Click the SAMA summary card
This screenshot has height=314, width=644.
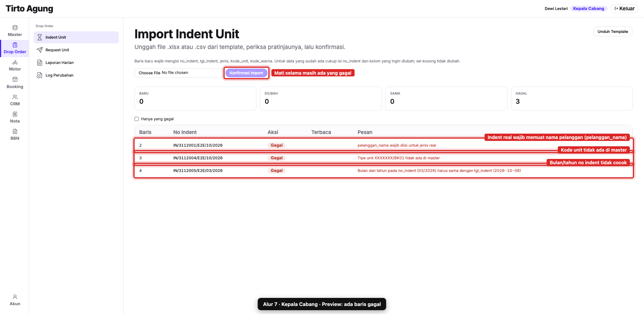click(446, 98)
